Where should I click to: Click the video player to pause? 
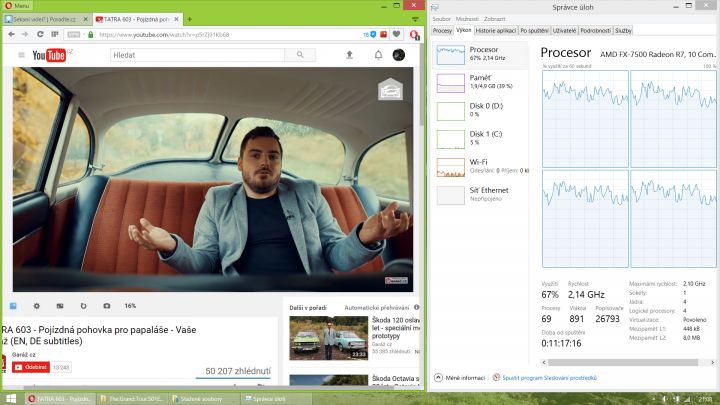[x=213, y=179]
